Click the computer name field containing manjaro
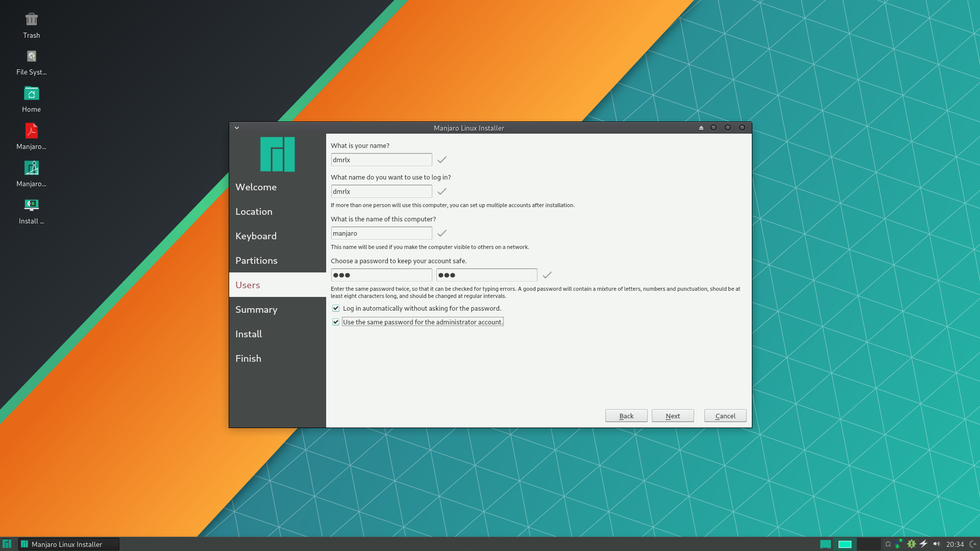The height and width of the screenshot is (551, 980). pyautogui.click(x=381, y=233)
